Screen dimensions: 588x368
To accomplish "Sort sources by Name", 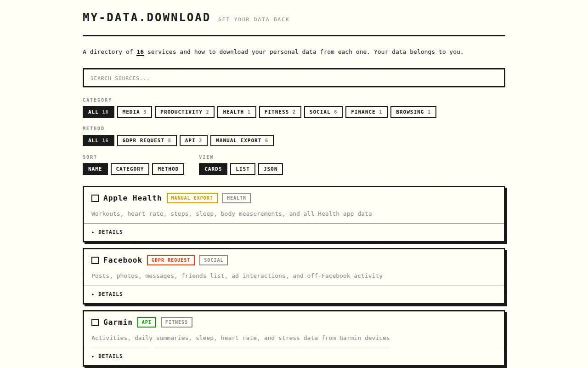I will (95, 169).
